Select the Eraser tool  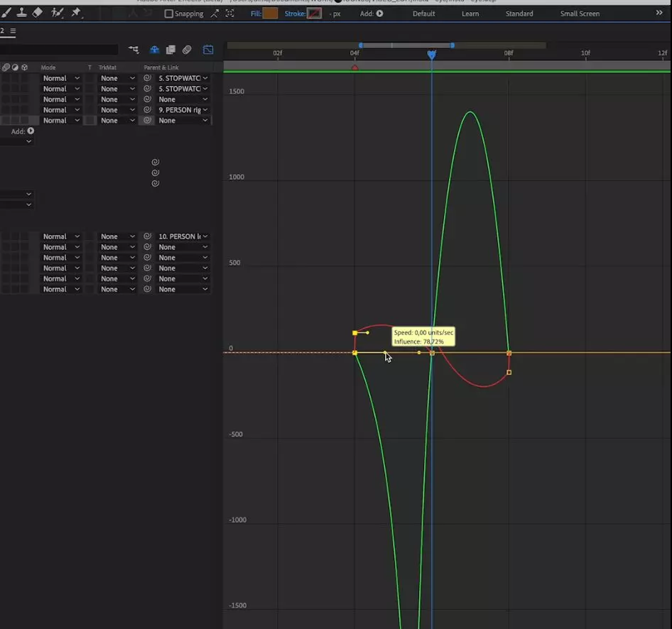pos(37,12)
